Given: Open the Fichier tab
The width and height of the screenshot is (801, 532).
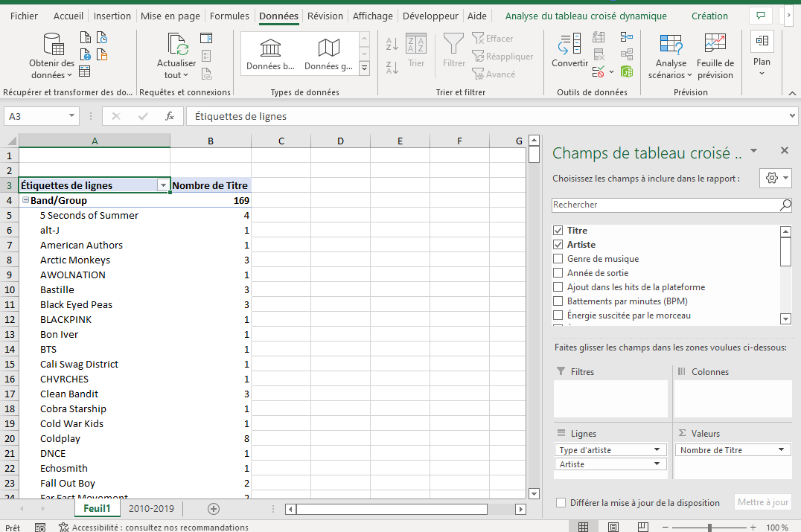Looking at the screenshot, I should coord(24,16).
